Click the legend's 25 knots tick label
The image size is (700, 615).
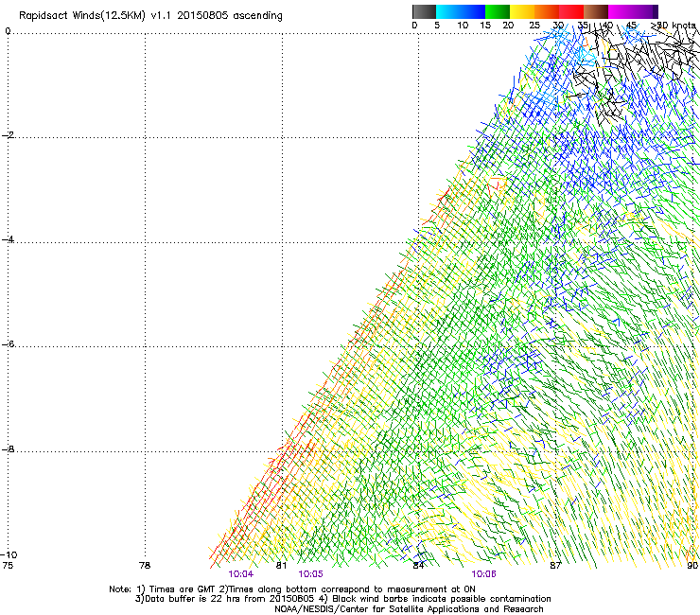tap(534, 26)
